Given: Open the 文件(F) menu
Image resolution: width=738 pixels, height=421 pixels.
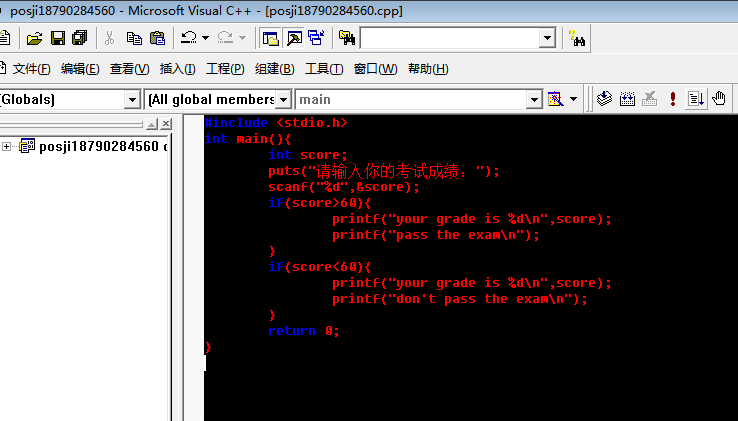Looking at the screenshot, I should pyautogui.click(x=32, y=69).
